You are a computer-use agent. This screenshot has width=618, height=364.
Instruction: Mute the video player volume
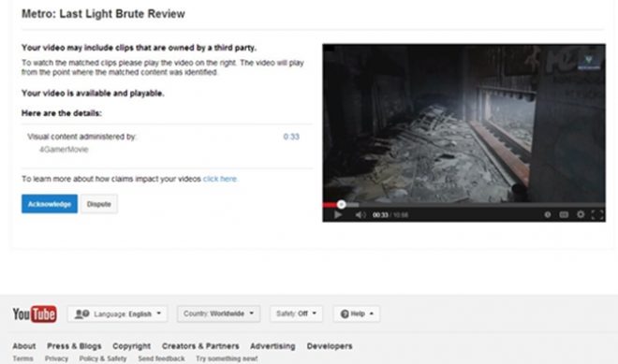tap(360, 214)
